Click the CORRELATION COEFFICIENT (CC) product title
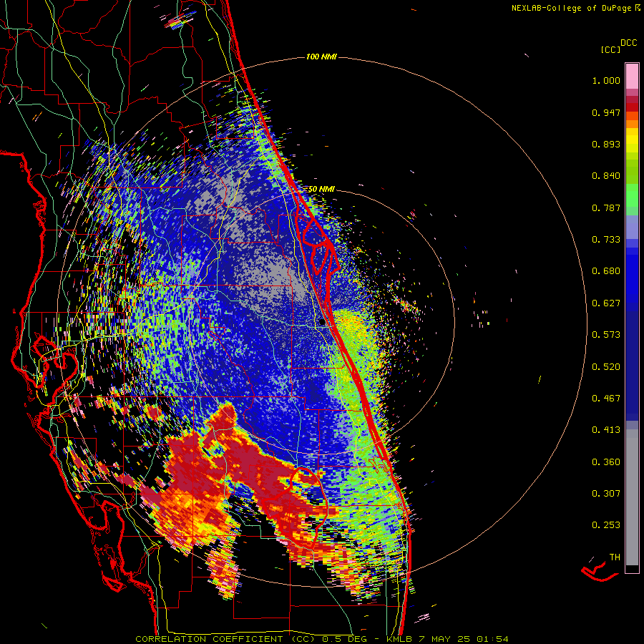 (x=225, y=639)
